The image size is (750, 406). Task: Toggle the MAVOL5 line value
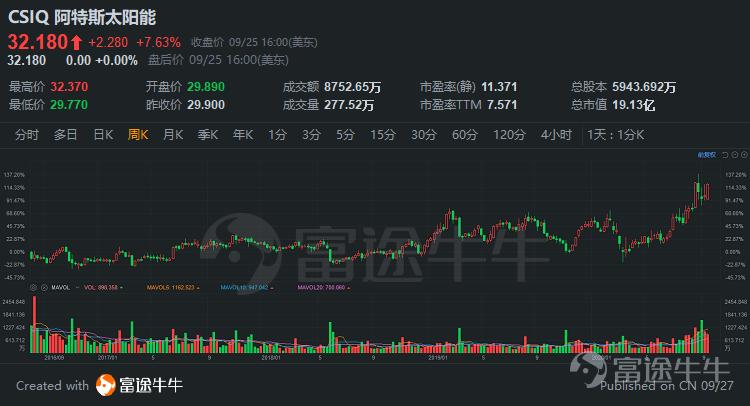[x=170, y=288]
